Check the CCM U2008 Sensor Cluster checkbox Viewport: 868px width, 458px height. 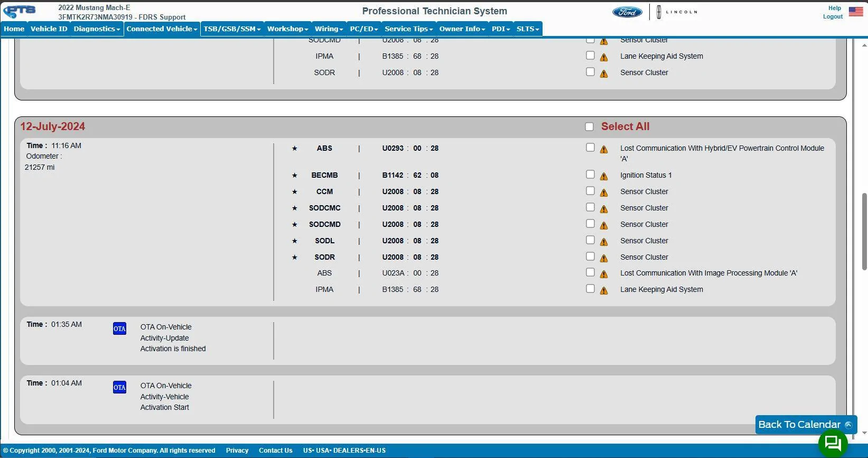pyautogui.click(x=590, y=191)
